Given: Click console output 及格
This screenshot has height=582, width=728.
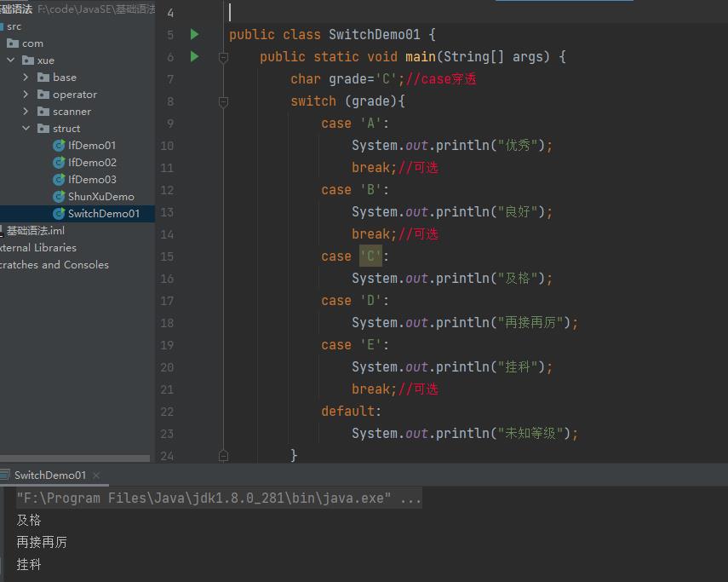Looking at the screenshot, I should 29,520.
